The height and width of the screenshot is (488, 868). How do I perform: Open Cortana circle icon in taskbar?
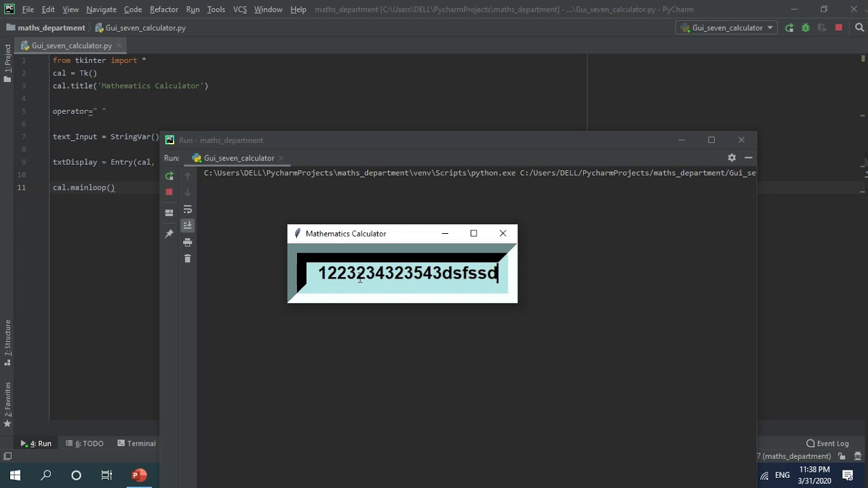pyautogui.click(x=76, y=475)
